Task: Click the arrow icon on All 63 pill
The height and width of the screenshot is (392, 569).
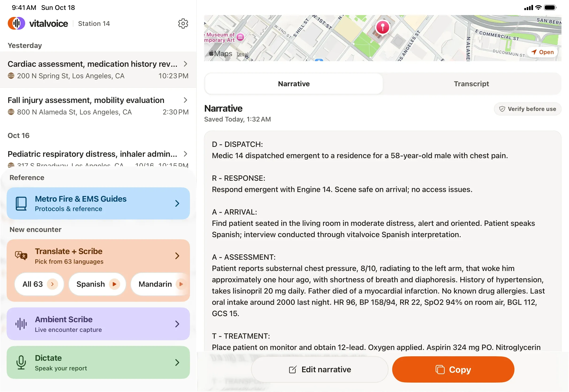Action: pyautogui.click(x=52, y=284)
